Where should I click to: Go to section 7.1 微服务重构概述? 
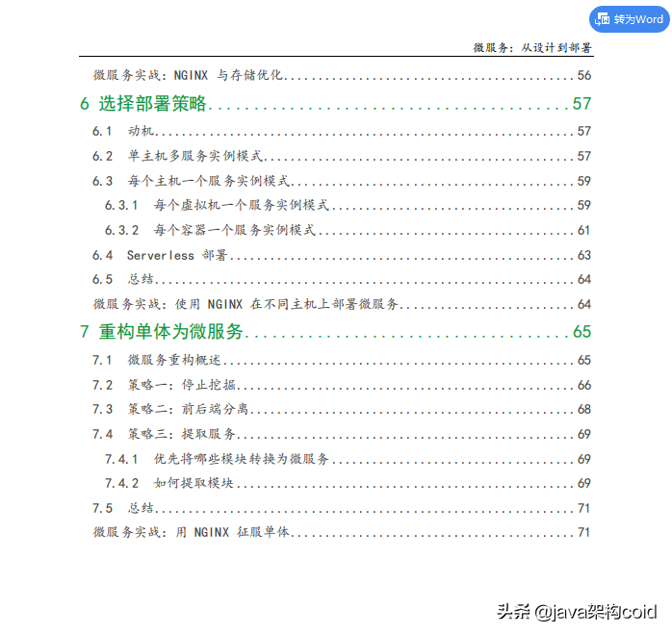[x=342, y=360]
